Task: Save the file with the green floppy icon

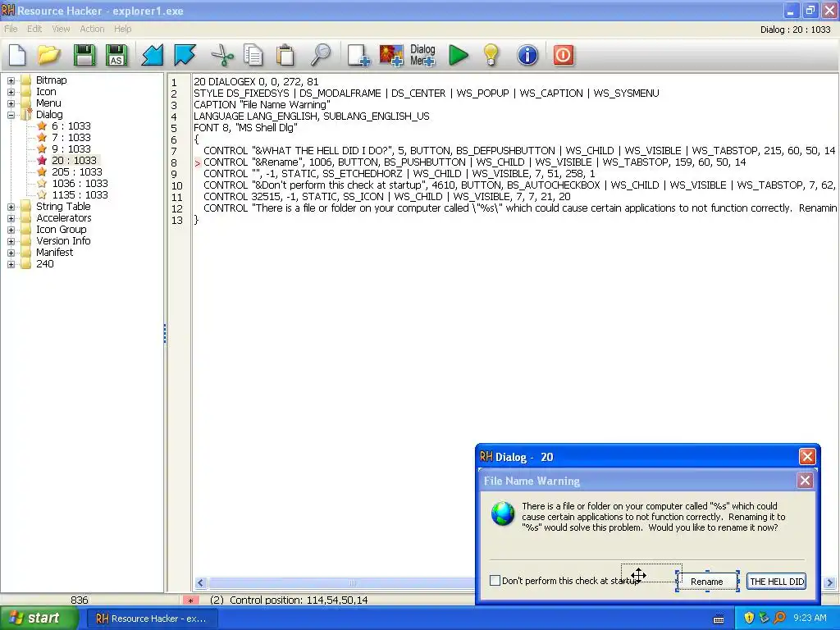Action: click(84, 55)
